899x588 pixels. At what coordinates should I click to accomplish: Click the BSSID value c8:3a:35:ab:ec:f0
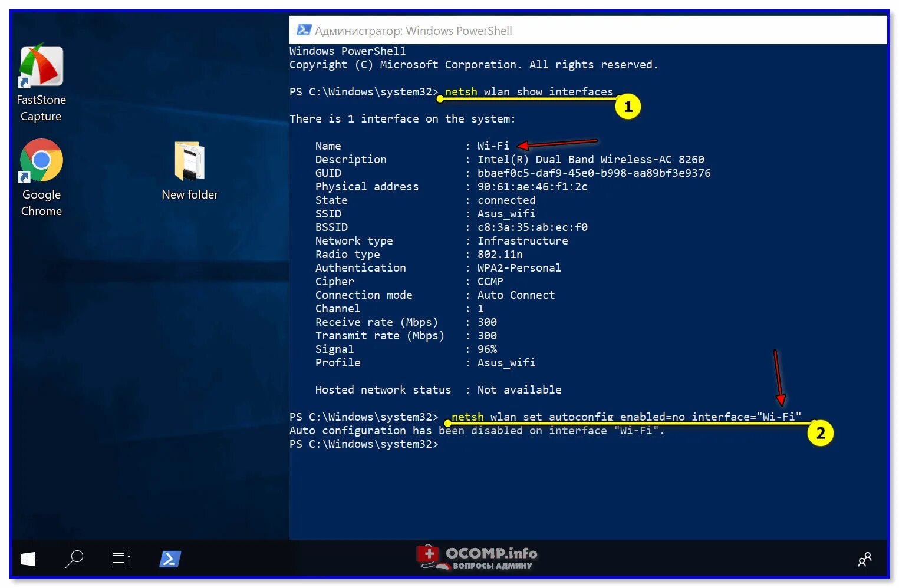click(532, 227)
